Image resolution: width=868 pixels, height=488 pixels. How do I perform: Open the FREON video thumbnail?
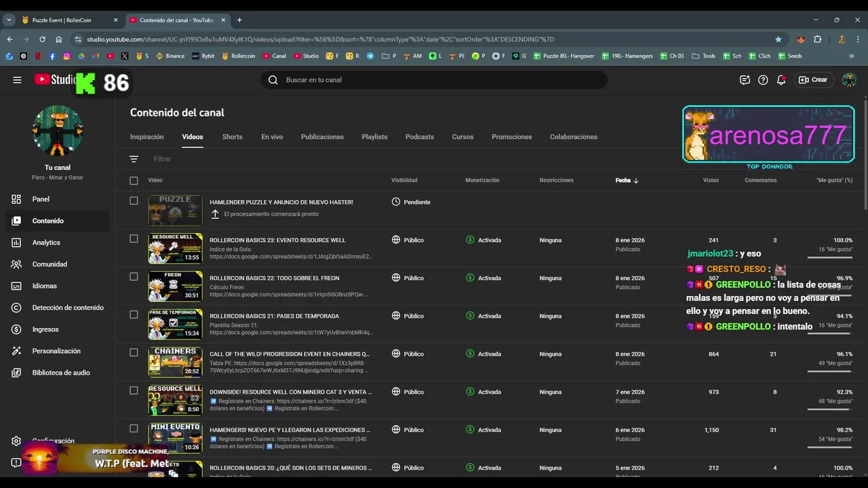(x=175, y=286)
